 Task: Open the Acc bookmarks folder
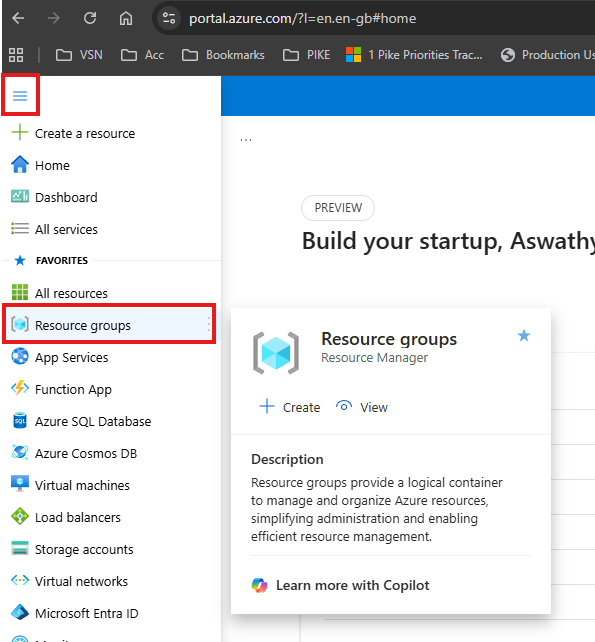pos(142,55)
